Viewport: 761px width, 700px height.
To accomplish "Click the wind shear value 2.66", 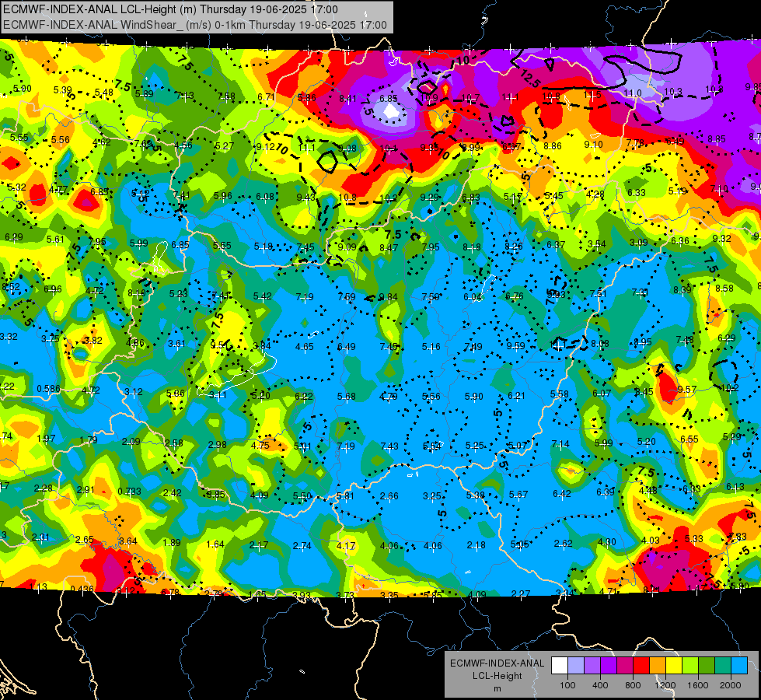I will pyautogui.click(x=389, y=495).
